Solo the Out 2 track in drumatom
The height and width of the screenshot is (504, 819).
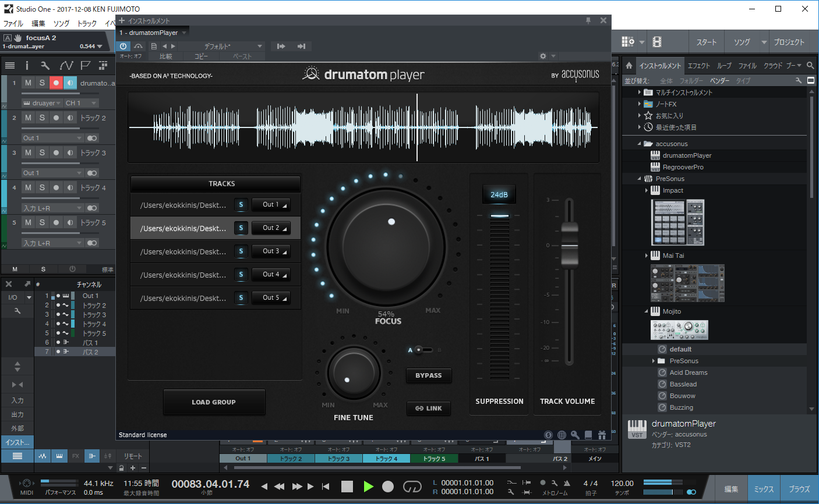pos(241,228)
